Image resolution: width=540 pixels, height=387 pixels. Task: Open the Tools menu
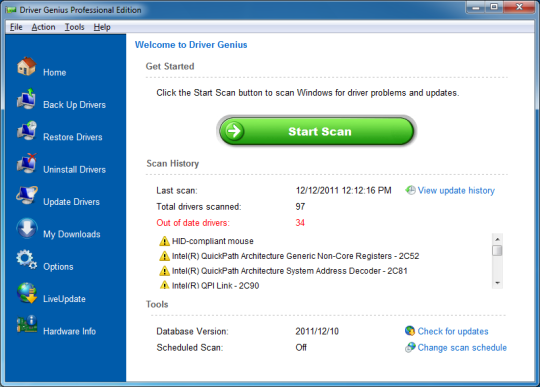tap(74, 27)
